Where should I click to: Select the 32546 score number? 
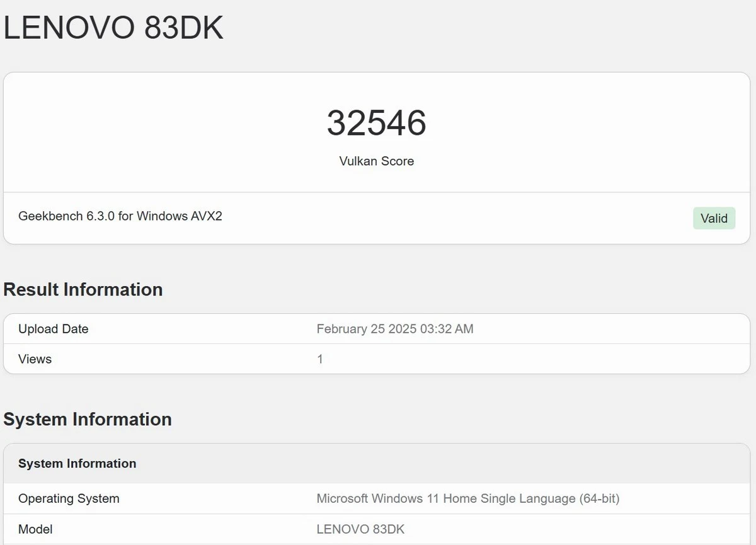pos(376,123)
